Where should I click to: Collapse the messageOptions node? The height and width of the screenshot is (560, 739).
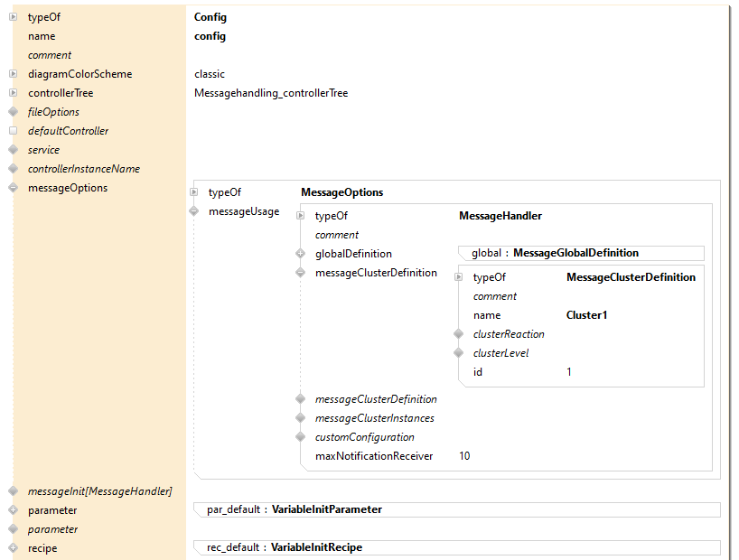[13, 188]
